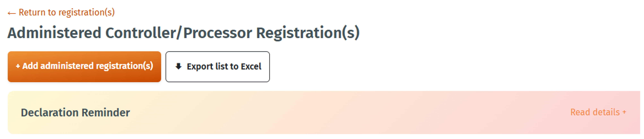The width and height of the screenshot is (644, 139).
Task: Expand Read details in the reminder
Action: pyautogui.click(x=598, y=112)
